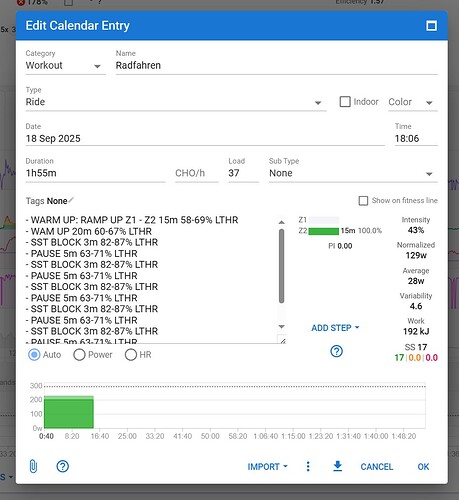Enable the Indoor checkbox

(345, 102)
